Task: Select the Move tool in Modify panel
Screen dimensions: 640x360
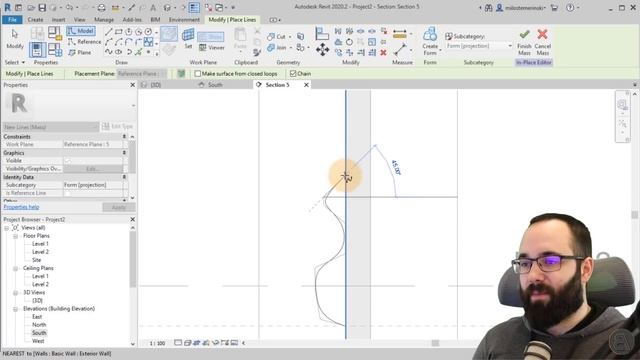Action: [x=322, y=49]
